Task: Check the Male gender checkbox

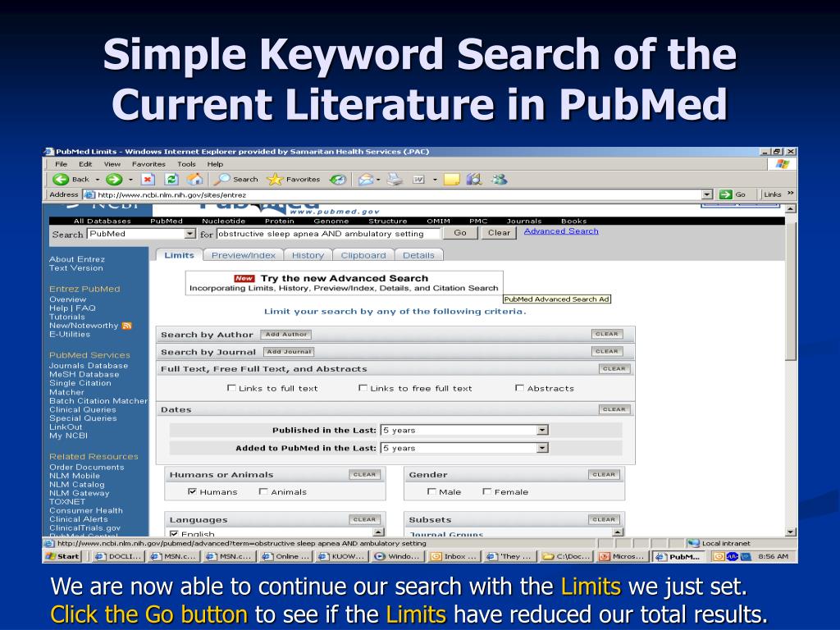Action: pos(431,491)
